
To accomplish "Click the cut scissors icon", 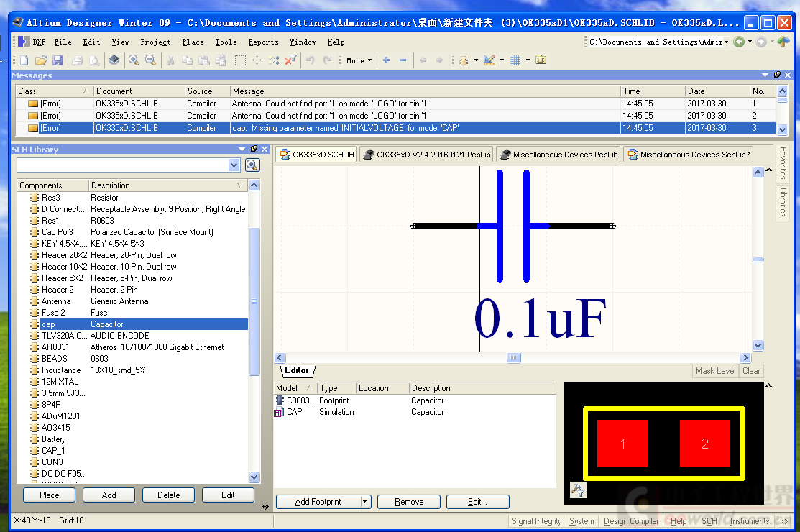I will pyautogui.click(x=170, y=60).
